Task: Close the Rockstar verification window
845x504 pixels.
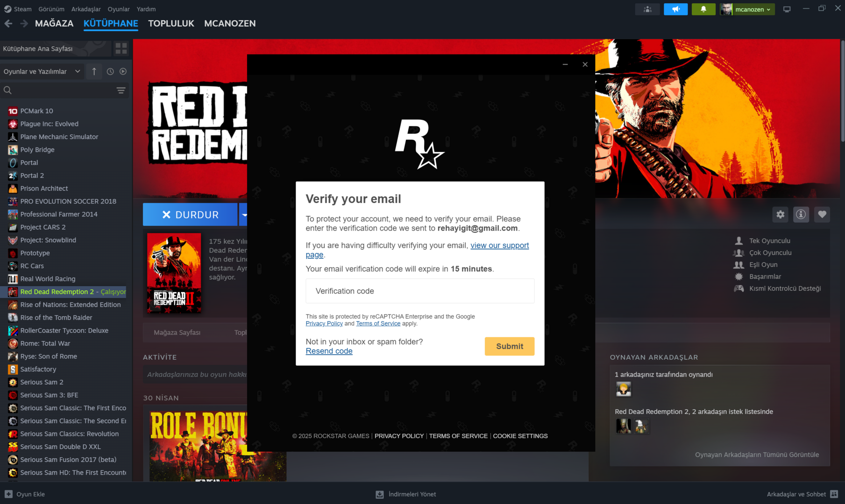Action: (585, 64)
